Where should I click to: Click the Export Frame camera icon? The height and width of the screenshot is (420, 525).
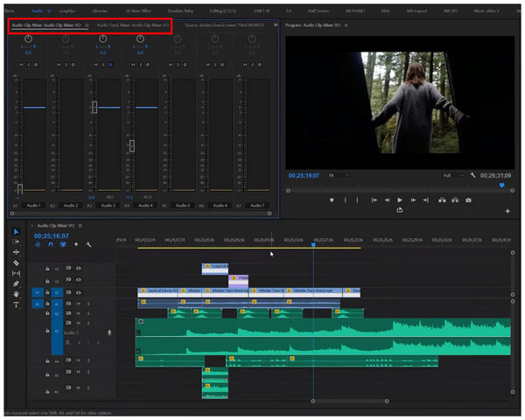point(468,199)
